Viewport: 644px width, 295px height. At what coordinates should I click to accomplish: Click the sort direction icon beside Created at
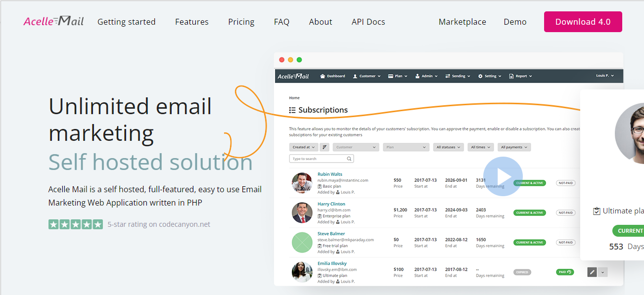coord(324,147)
